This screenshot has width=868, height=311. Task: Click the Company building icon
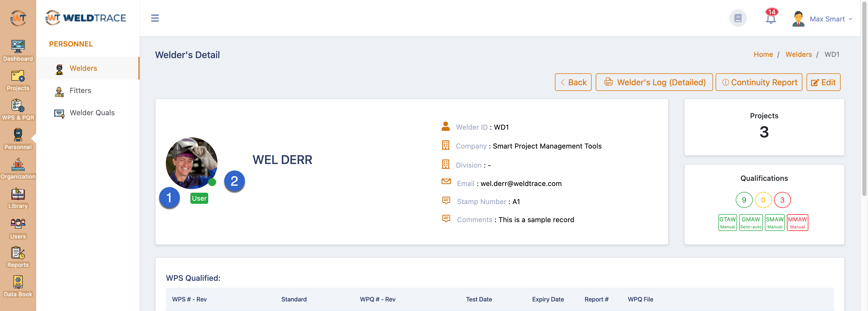[445, 145]
